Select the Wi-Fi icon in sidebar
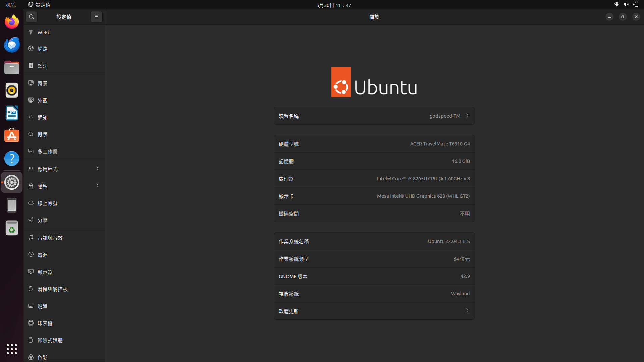The image size is (644, 362). [x=31, y=32]
